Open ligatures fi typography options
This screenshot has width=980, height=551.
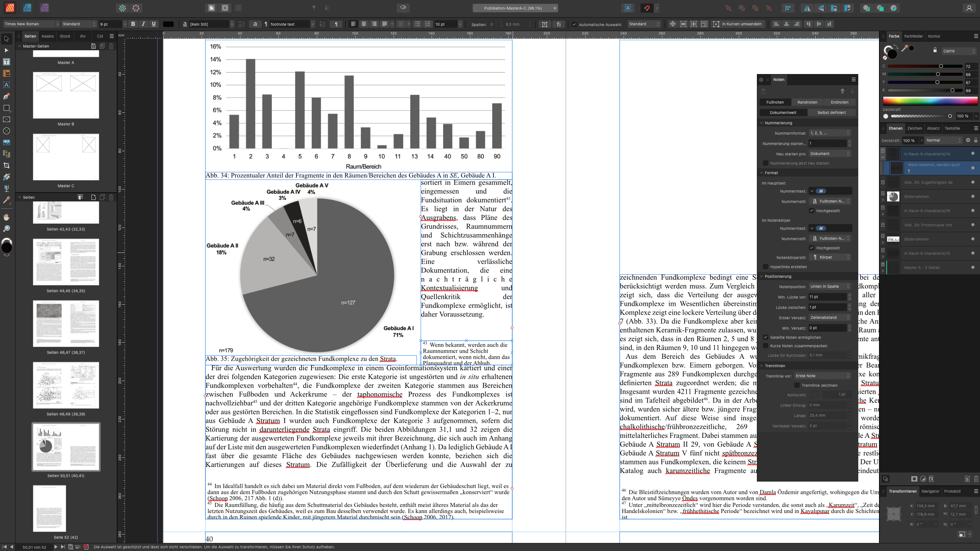558,24
